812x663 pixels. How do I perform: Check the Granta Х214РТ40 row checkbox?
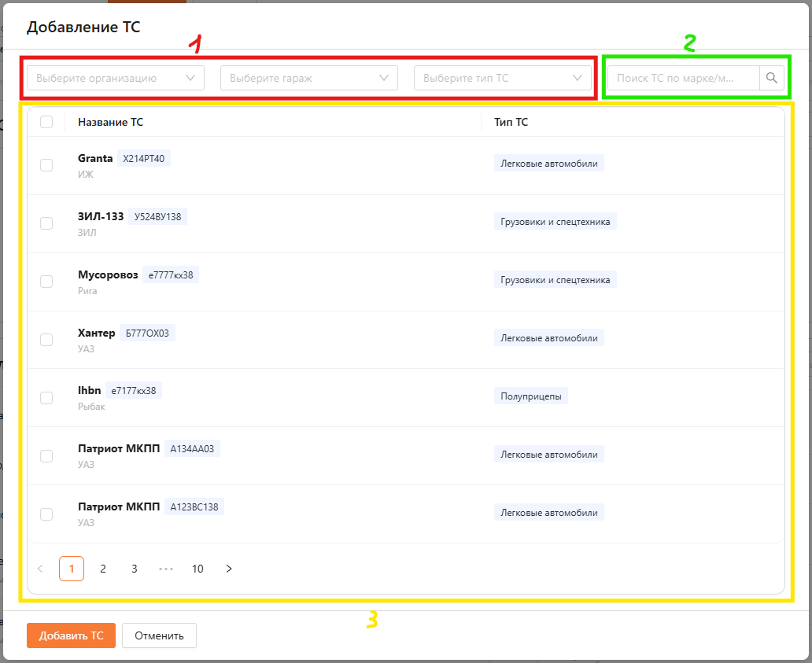point(46,165)
